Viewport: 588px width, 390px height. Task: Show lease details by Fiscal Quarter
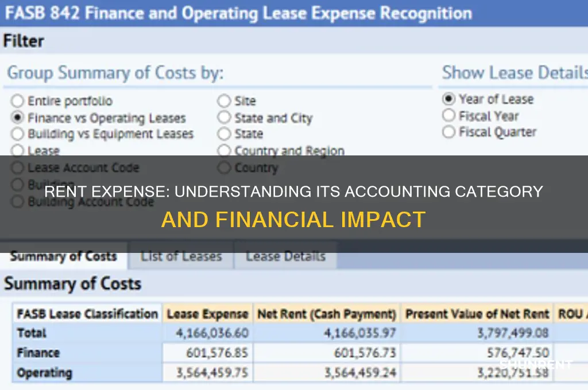click(449, 132)
